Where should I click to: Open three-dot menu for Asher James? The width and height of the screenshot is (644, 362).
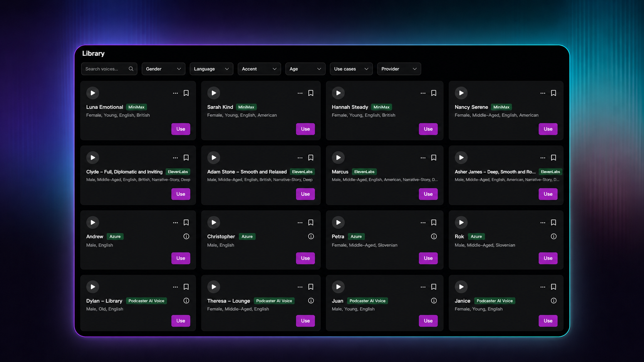543,158
